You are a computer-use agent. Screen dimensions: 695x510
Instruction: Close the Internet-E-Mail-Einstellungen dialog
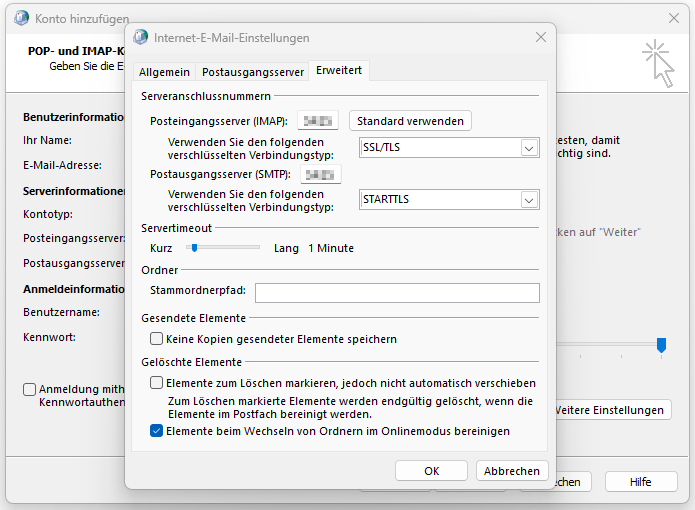tap(541, 38)
